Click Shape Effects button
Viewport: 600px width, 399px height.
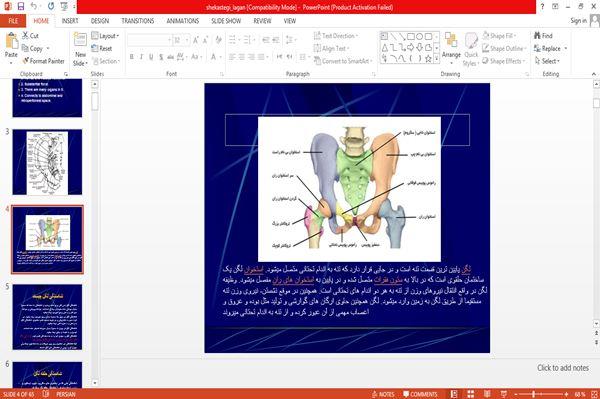coord(502,61)
